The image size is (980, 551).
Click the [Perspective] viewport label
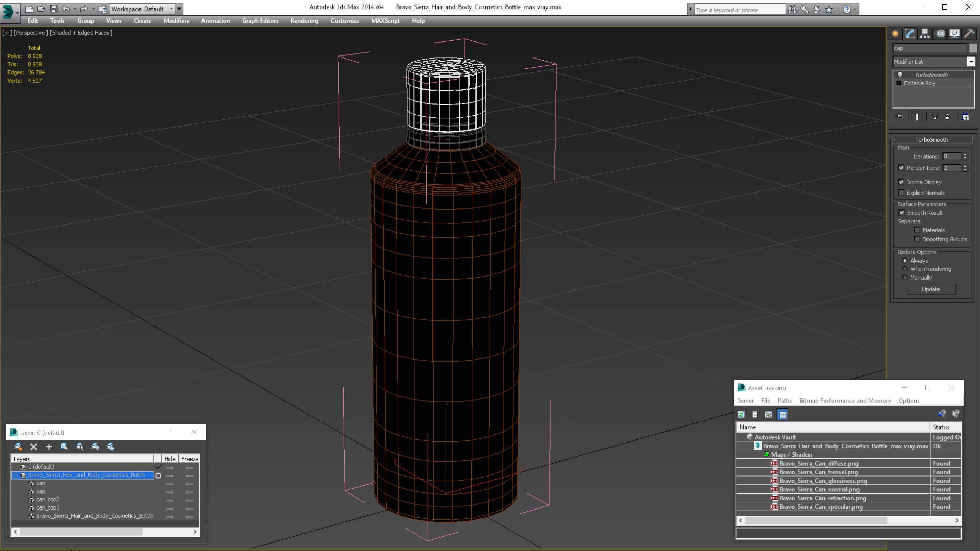pos(31,33)
